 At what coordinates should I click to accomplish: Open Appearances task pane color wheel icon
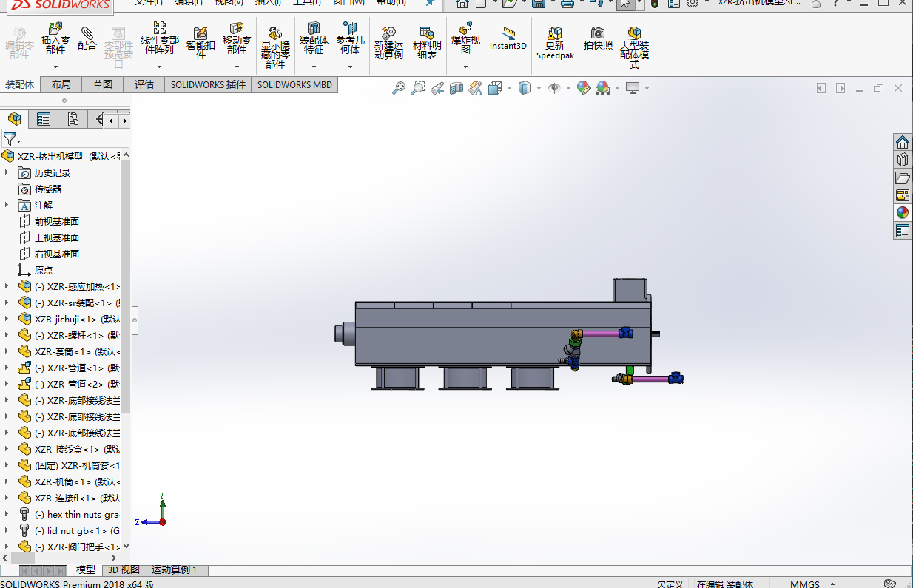(902, 213)
